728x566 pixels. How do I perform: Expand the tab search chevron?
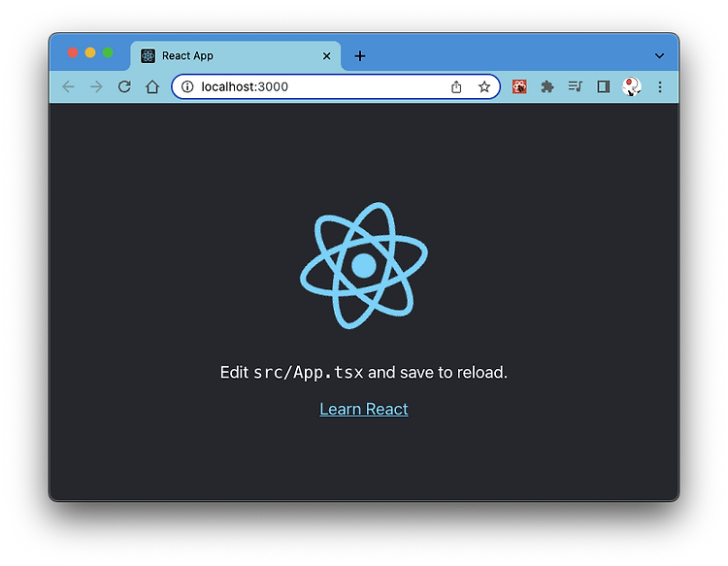(659, 56)
